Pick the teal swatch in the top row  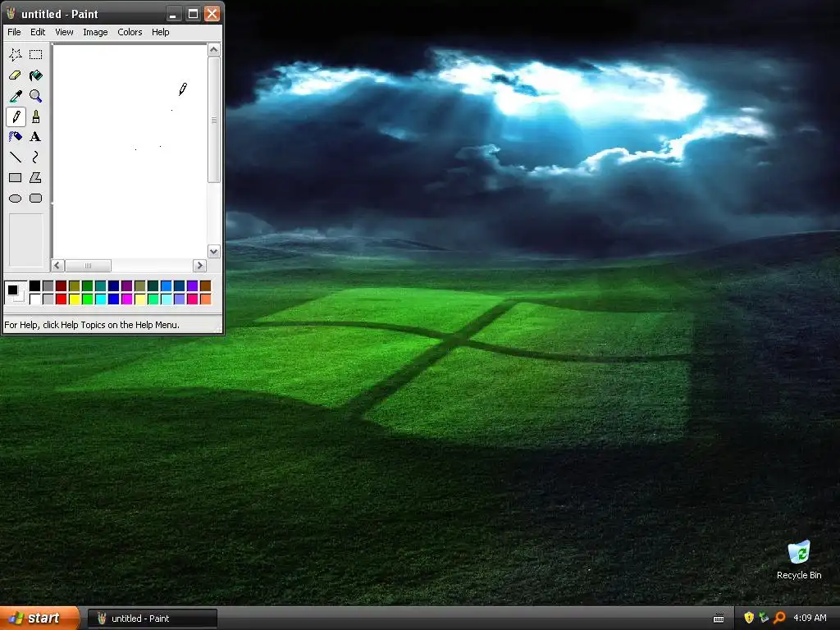[101, 286]
